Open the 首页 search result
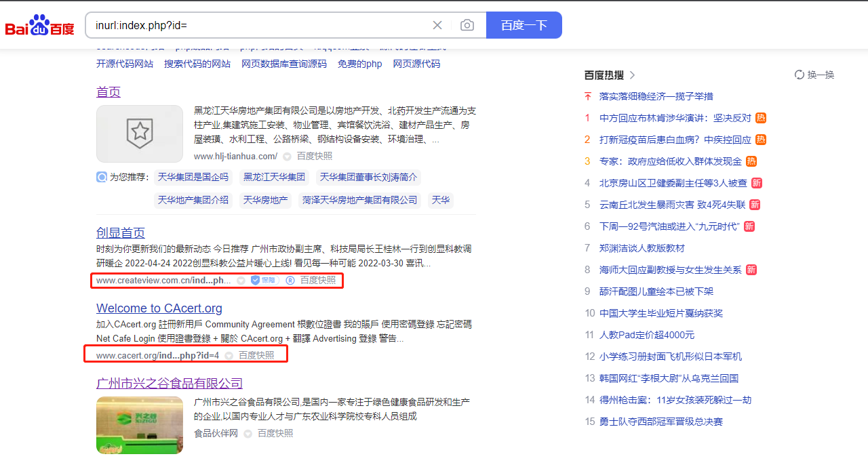Screen dimensions: 868x467 click(108, 92)
